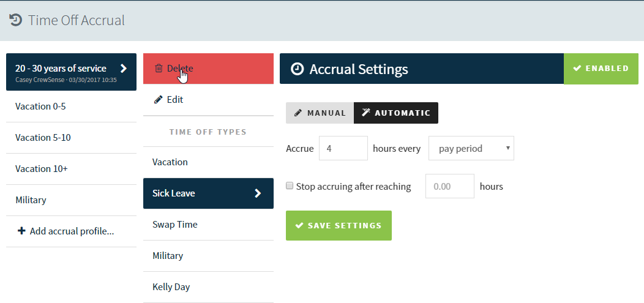Image resolution: width=644 pixels, height=303 pixels.
Task: Select the Kelly Day time off type
Action: (x=208, y=287)
